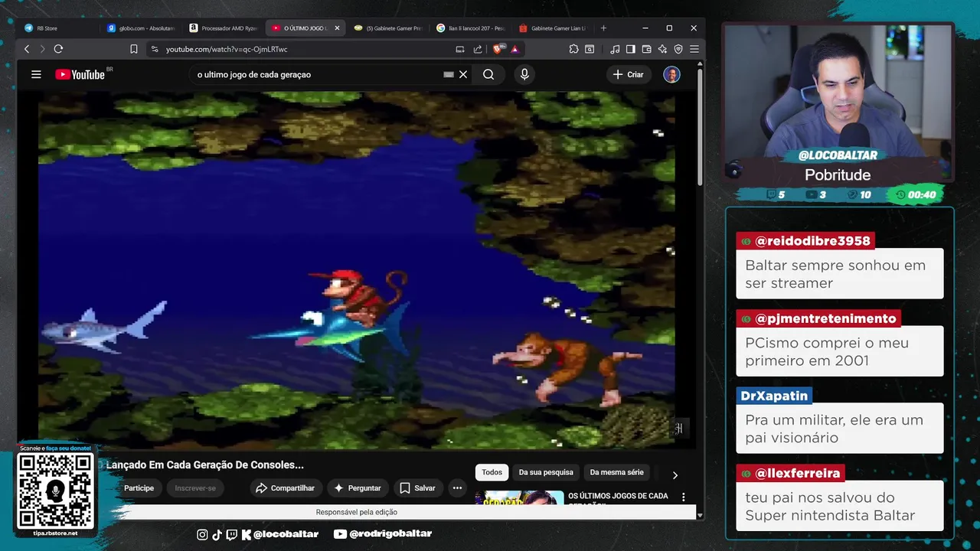This screenshot has width=980, height=551.
Task: Open the on-screen keyboard icon in search
Action: [x=449, y=74]
